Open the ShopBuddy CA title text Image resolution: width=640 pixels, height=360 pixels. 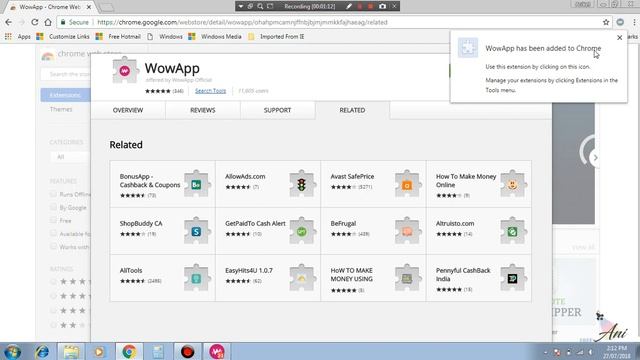(141, 223)
